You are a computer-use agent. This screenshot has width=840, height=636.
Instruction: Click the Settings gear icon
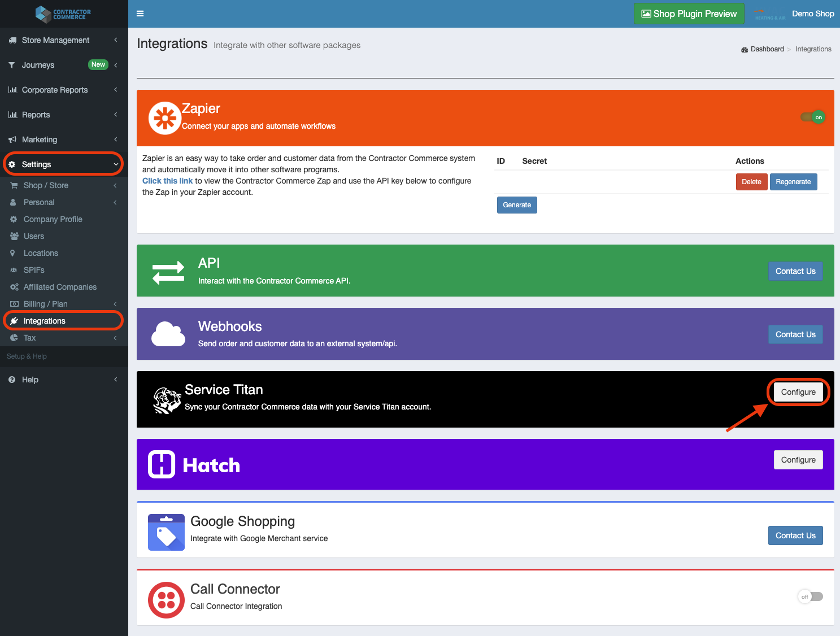point(12,164)
